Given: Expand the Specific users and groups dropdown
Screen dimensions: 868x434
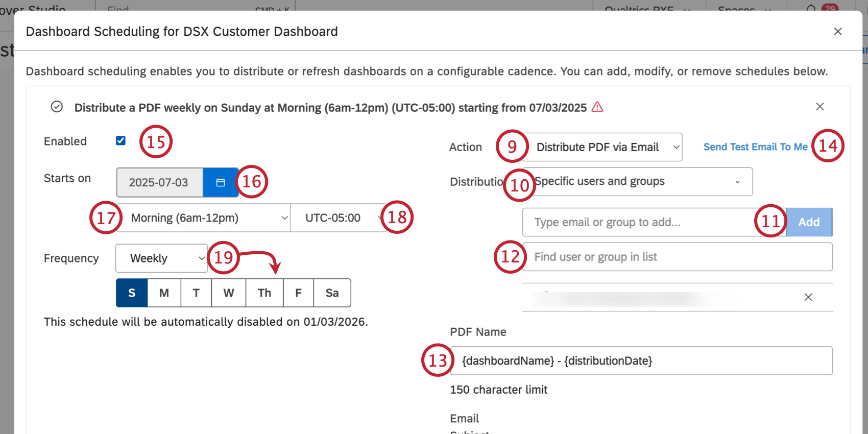Looking at the screenshot, I should tap(637, 182).
